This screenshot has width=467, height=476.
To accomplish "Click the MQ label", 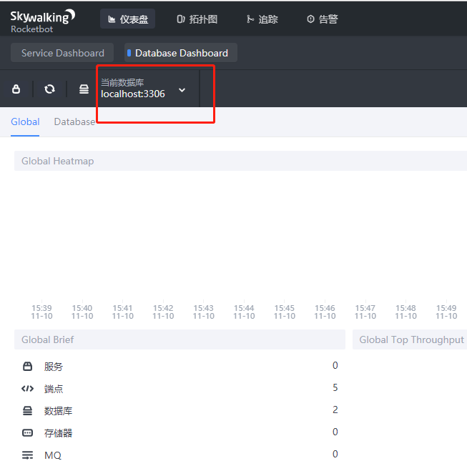I will (x=53, y=455).
